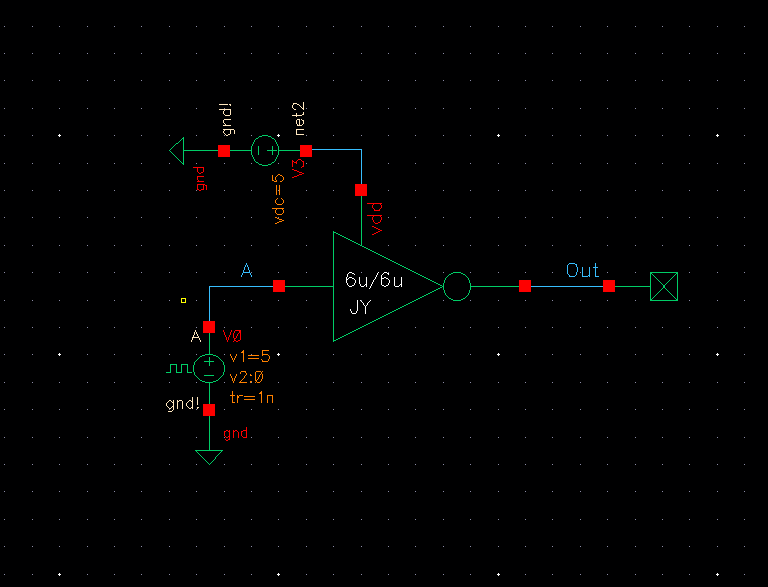Click the JY text inside the inverter

pyautogui.click(x=360, y=307)
